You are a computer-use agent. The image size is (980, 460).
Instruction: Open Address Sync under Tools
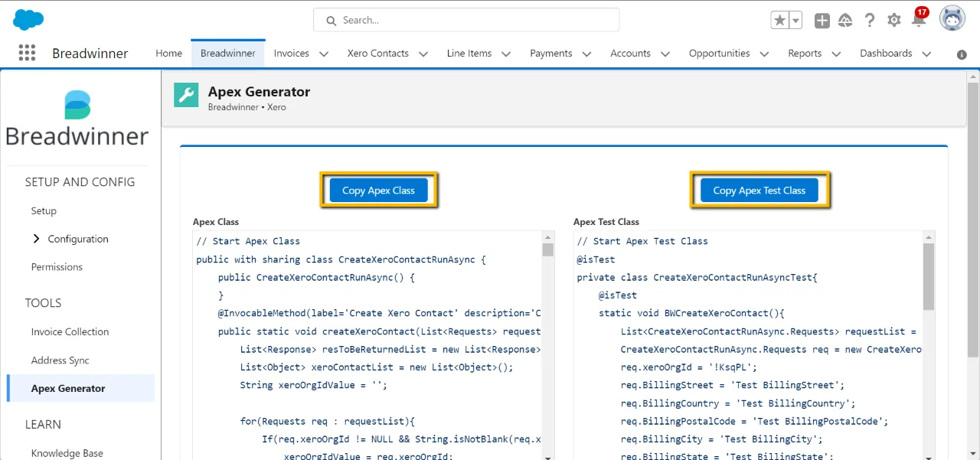(x=60, y=360)
